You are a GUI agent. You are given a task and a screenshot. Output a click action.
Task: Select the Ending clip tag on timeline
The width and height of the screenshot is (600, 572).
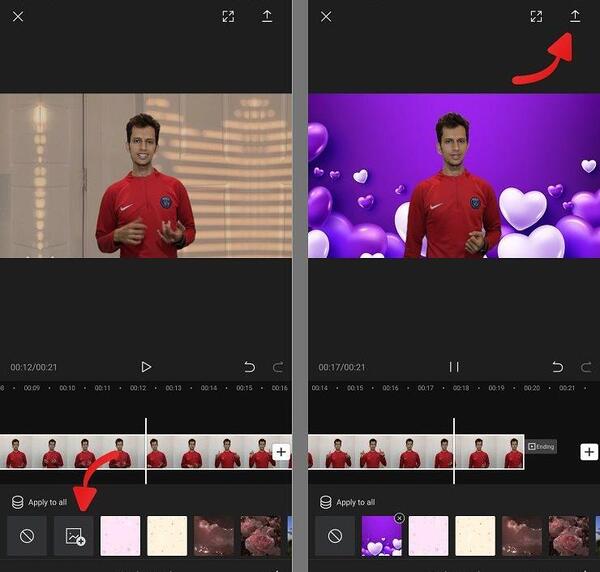(541, 447)
